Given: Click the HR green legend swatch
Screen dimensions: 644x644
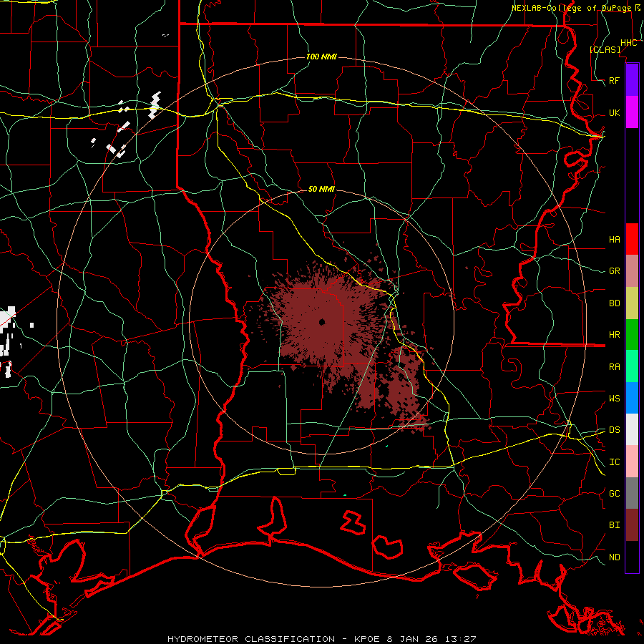Looking at the screenshot, I should [632, 334].
